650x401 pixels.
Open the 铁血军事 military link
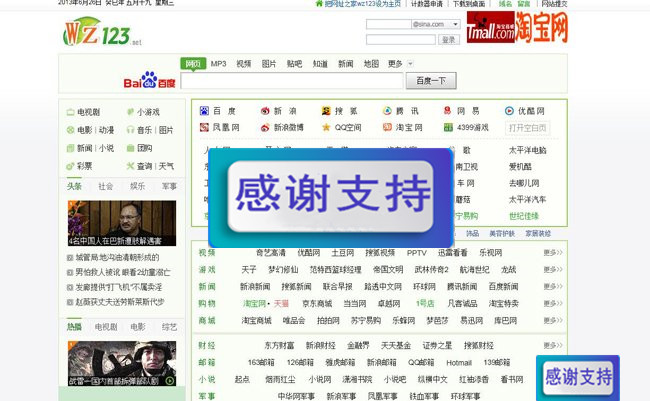coord(424,396)
